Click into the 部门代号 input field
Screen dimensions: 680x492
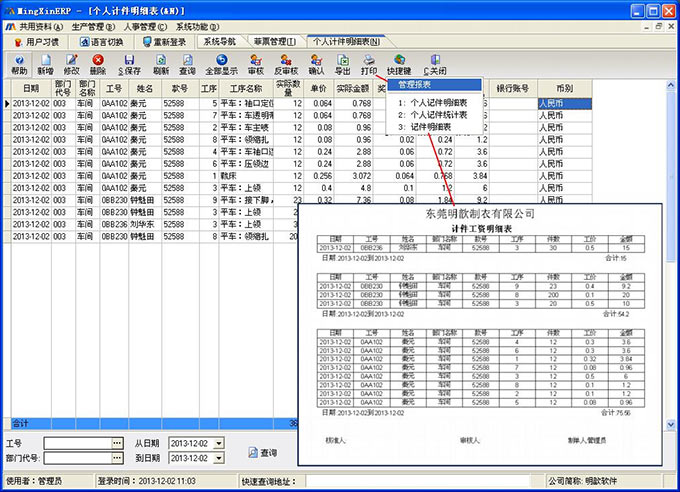pos(78,458)
